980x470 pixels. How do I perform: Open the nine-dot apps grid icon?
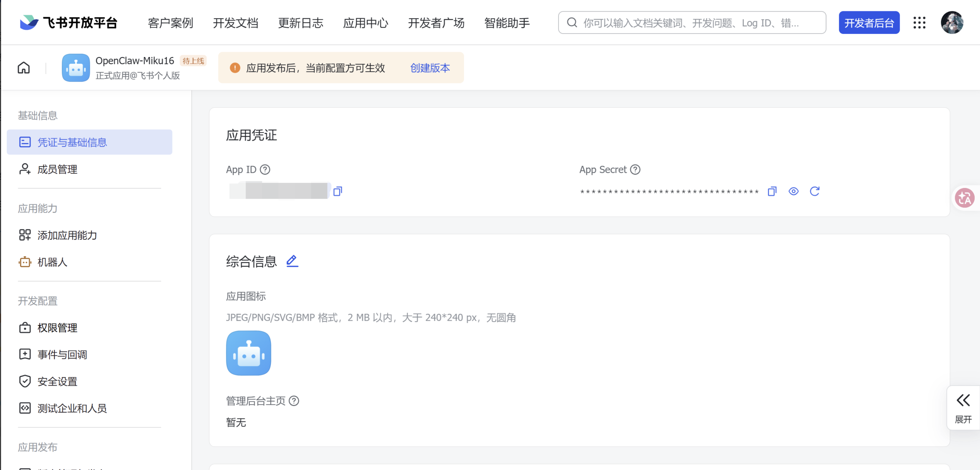tap(919, 23)
